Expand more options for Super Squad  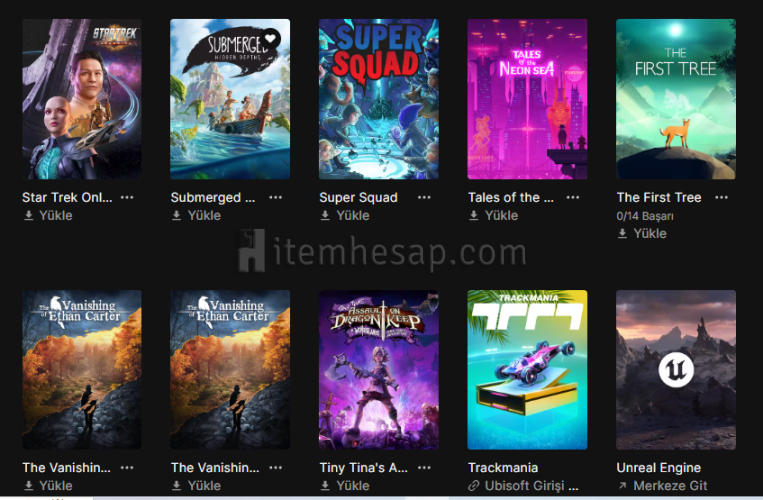click(424, 197)
